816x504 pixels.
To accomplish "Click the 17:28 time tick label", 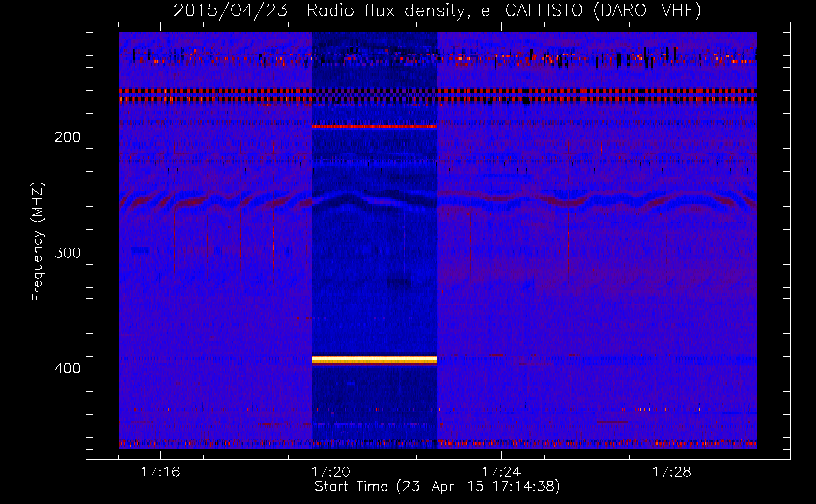I will click(672, 472).
